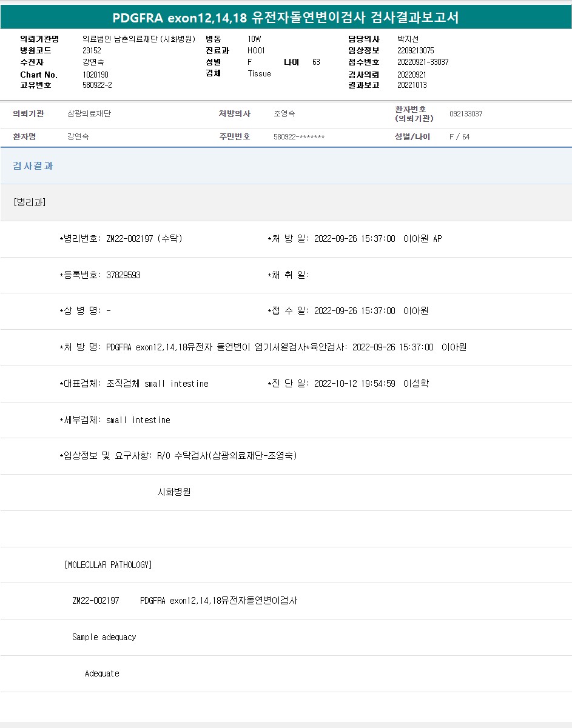Click the Sample adequacy label
572x728 pixels.
click(x=104, y=637)
